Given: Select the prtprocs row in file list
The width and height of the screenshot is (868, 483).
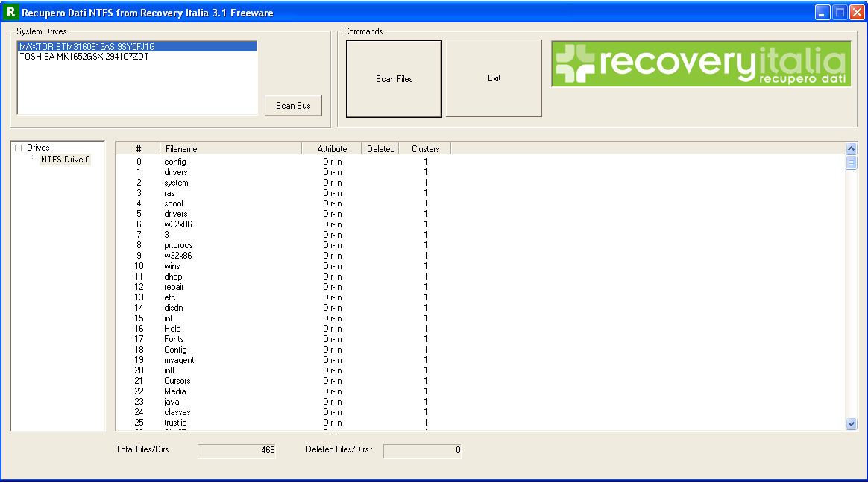Looking at the screenshot, I should click(x=178, y=245).
